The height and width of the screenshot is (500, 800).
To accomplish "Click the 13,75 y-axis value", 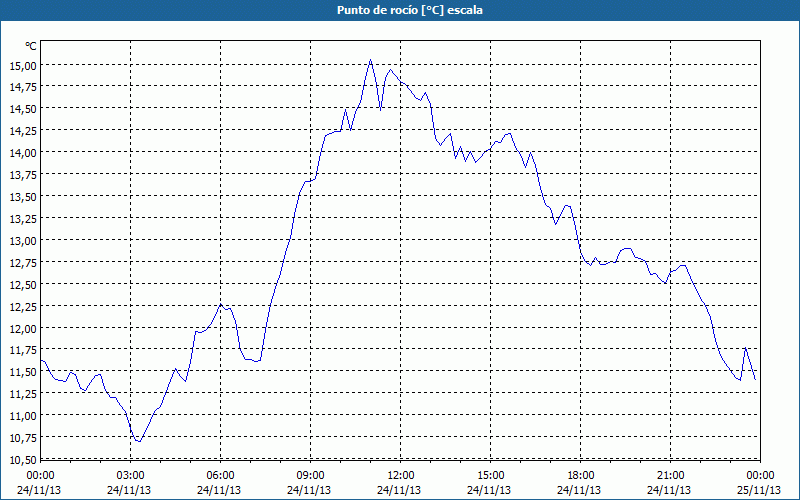I will [x=23, y=174].
